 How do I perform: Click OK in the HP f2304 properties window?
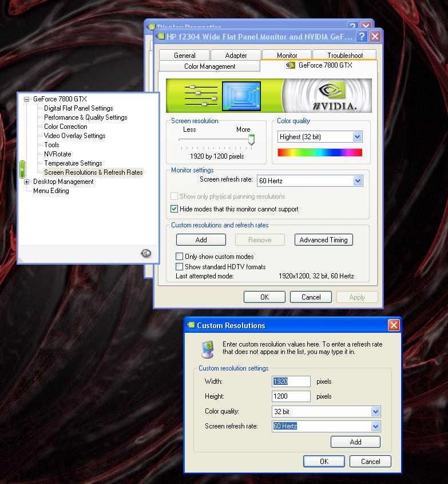point(264,297)
